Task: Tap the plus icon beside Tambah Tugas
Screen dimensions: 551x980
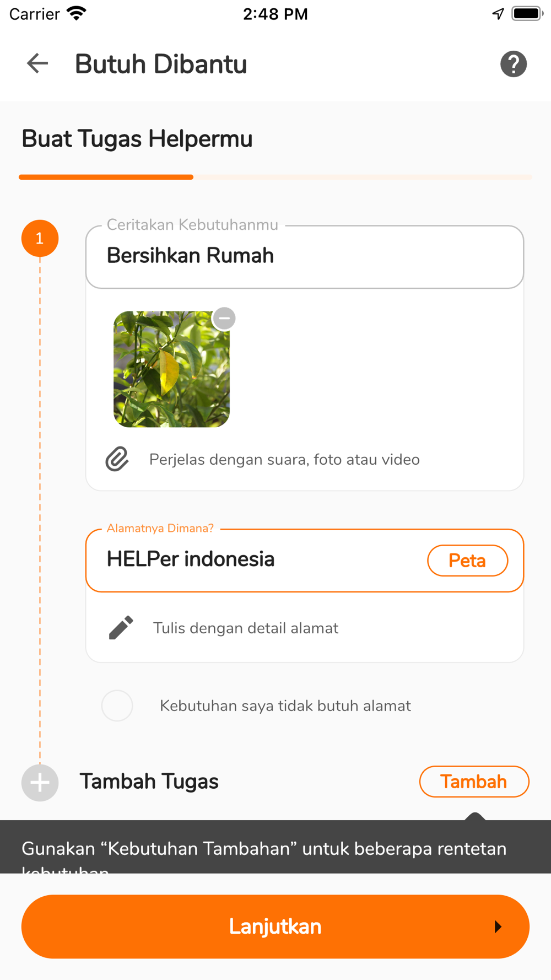Action: pos(40,783)
